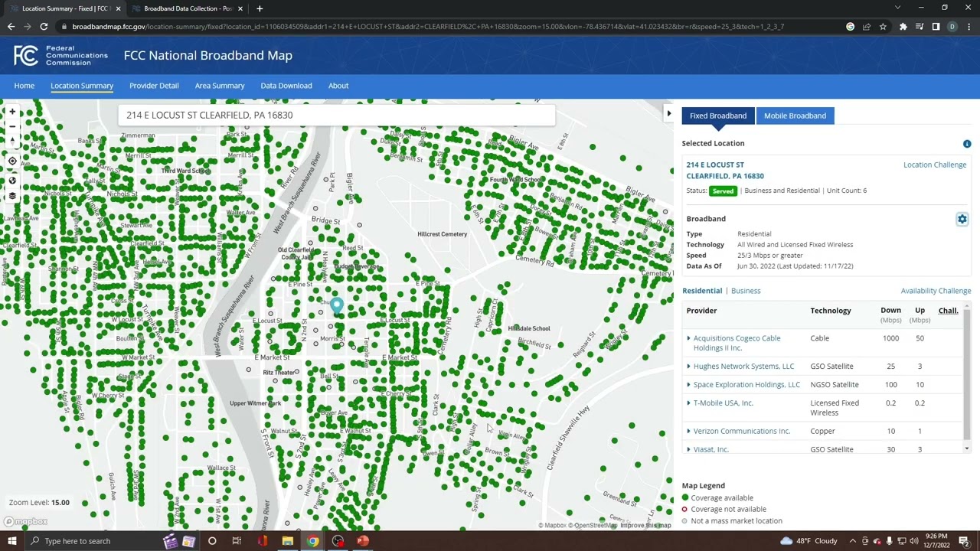Click the browser URL address bar
This screenshot has width=980, height=551.
point(452,26)
